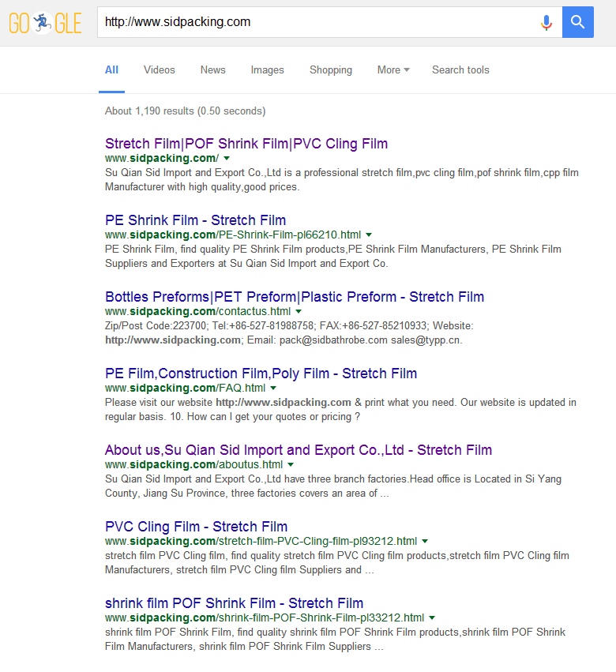Expand arrow beside contactus.html URL
Image resolution: width=616 pixels, height=672 pixels.
[x=299, y=312]
